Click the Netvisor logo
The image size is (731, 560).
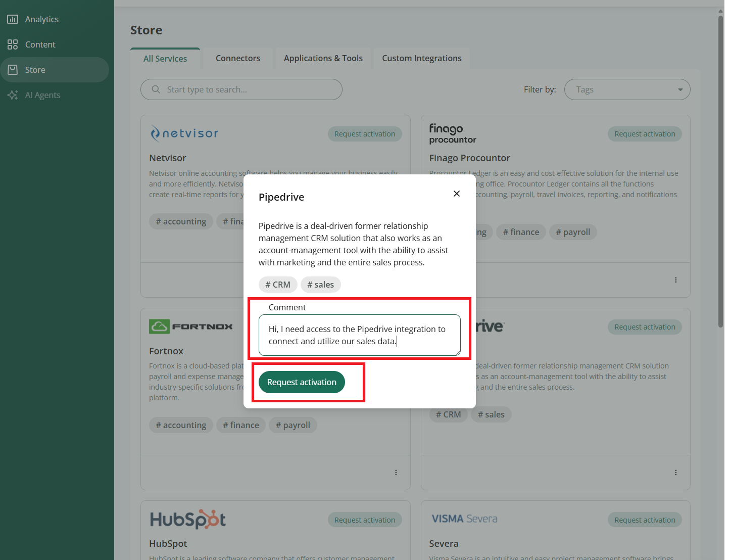pyautogui.click(x=184, y=133)
